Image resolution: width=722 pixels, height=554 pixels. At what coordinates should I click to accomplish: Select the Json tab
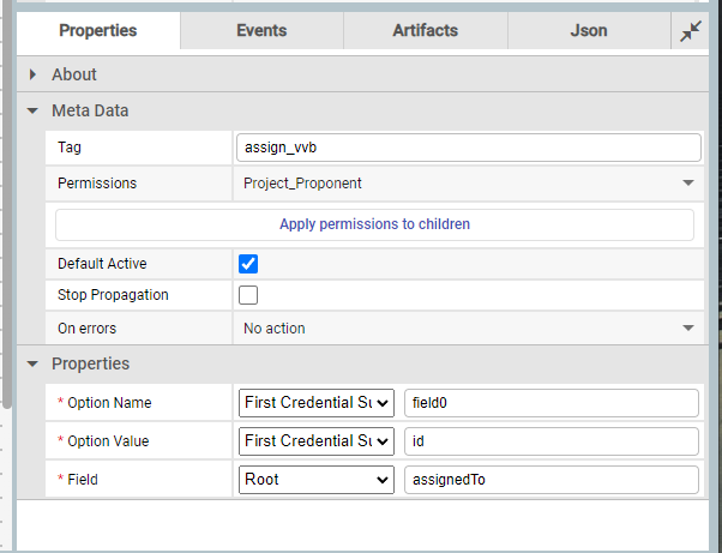(x=588, y=31)
